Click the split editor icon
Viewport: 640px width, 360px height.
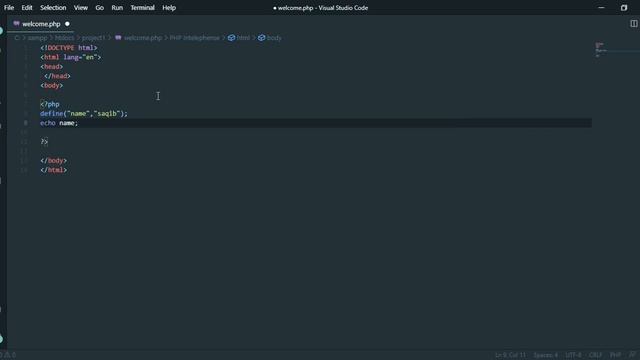[x=633, y=24]
